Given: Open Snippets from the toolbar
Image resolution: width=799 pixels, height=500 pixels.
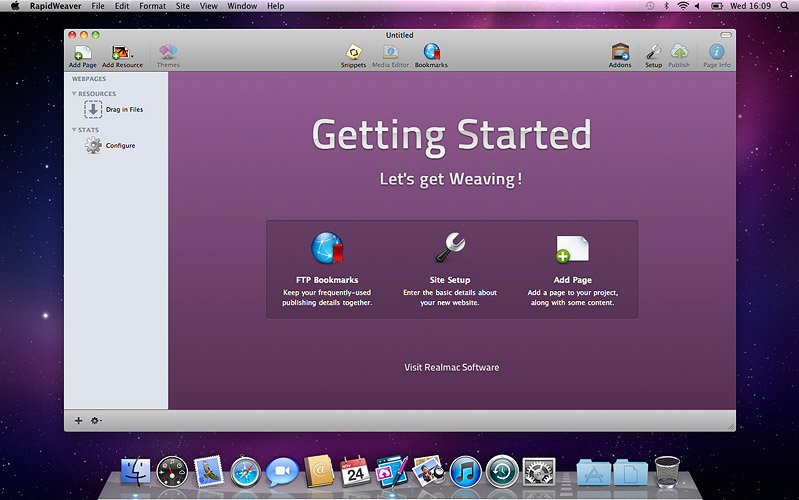Looking at the screenshot, I should [353, 52].
